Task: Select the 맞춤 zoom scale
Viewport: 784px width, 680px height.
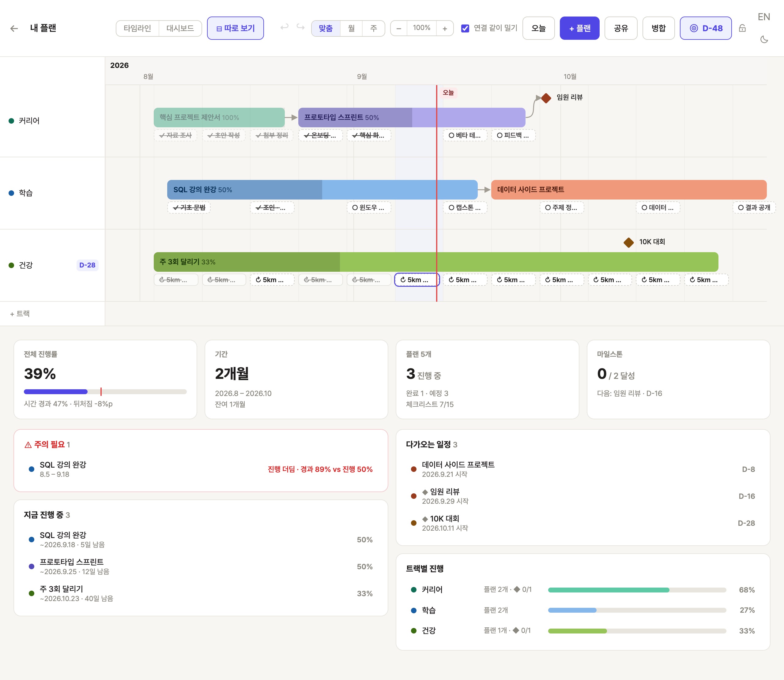Action: [x=326, y=28]
